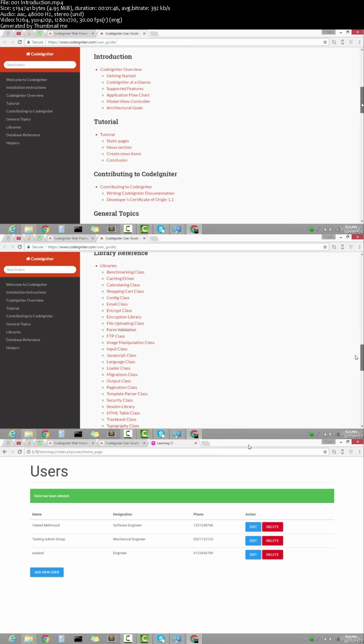The width and height of the screenshot is (364, 644).
Task: Select CodeIgniter Web Framework tab in the Introduction window
Action: point(71,33)
